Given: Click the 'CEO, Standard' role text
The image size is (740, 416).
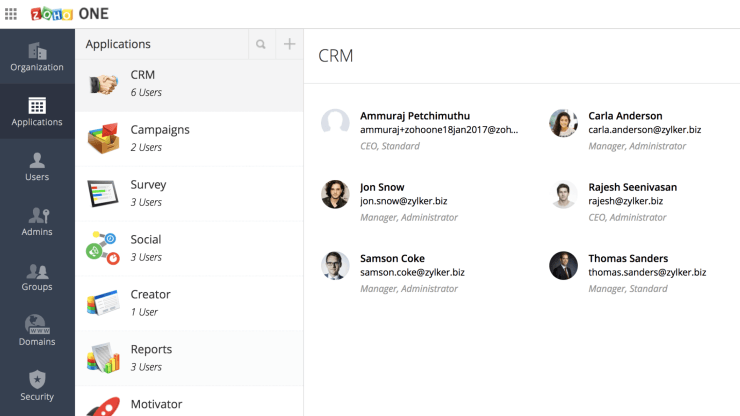Looking at the screenshot, I should click(x=390, y=146).
